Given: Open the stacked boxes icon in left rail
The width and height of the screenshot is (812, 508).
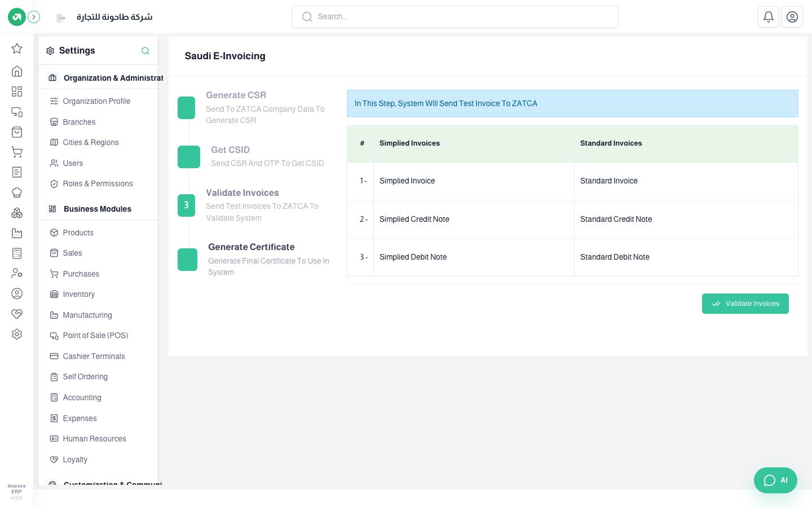Looking at the screenshot, I should click(x=17, y=213).
